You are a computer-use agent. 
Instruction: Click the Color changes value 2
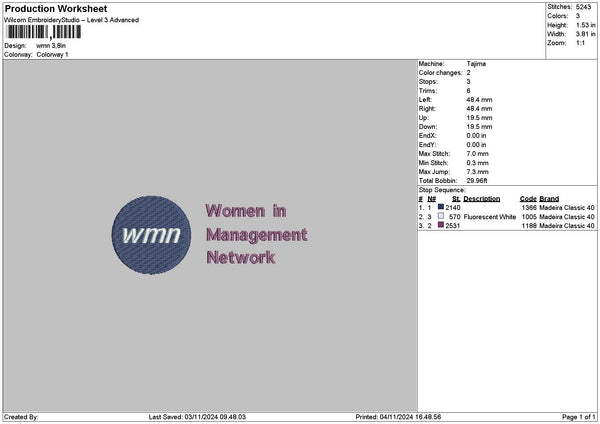coord(468,73)
